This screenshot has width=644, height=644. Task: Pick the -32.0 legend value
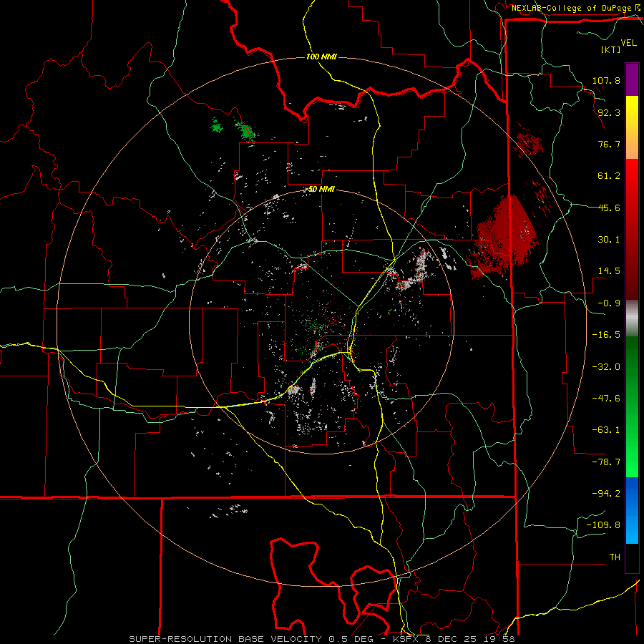[x=606, y=367]
